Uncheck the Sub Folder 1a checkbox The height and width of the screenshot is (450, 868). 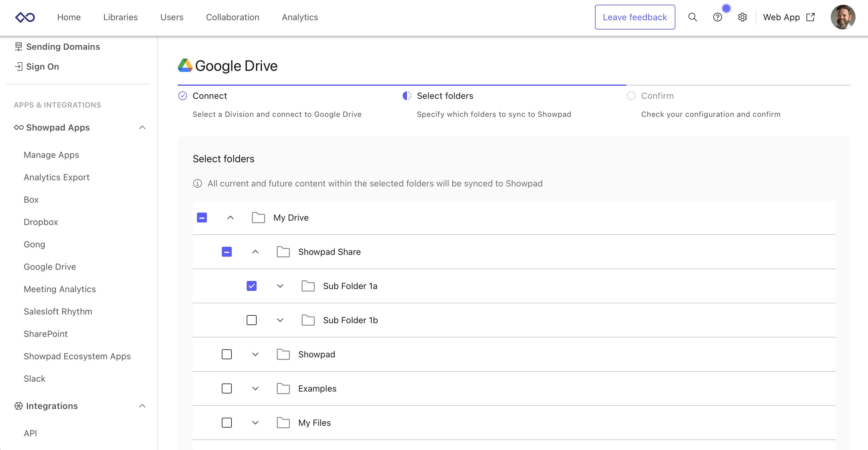point(251,286)
